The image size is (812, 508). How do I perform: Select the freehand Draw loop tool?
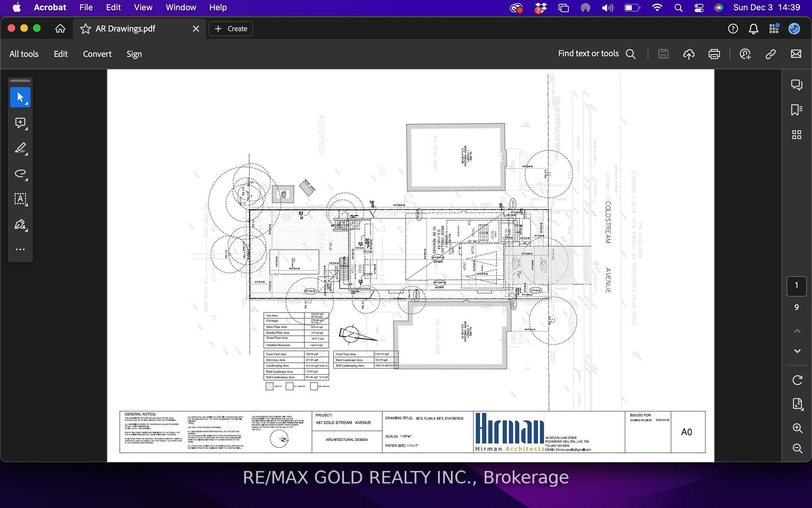tap(20, 174)
